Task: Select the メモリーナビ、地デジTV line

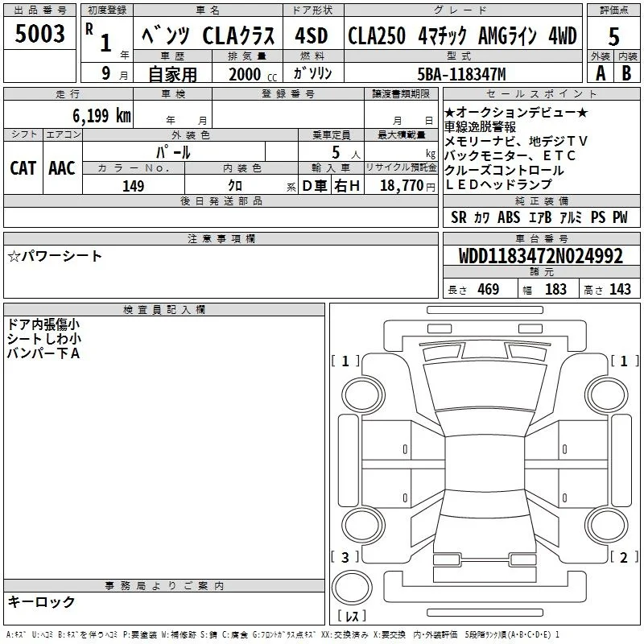Action: pos(516,142)
